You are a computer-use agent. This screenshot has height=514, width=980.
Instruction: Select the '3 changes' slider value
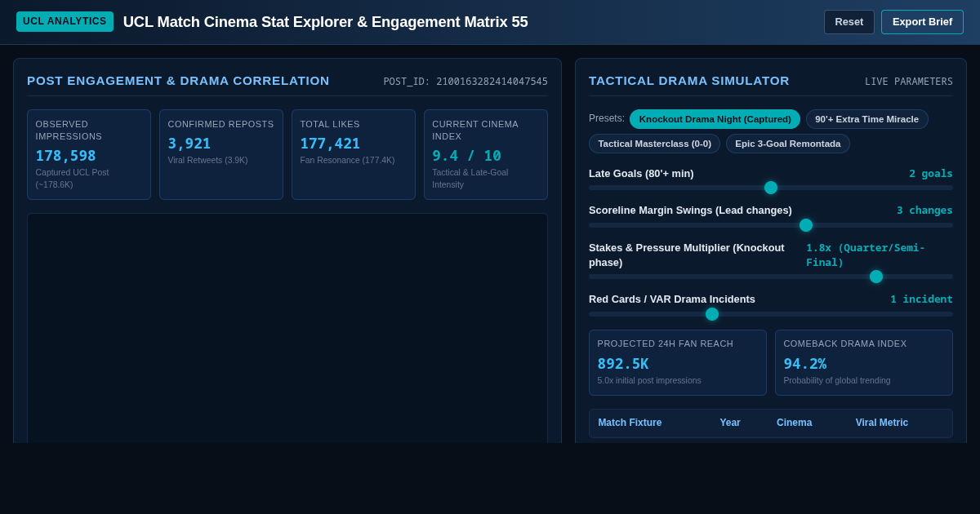tap(924, 210)
